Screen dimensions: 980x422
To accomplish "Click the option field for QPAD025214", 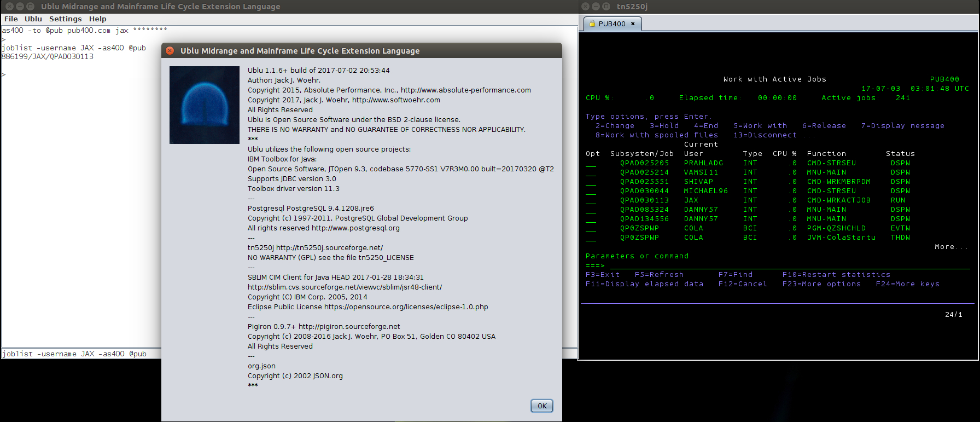I will click(x=591, y=172).
